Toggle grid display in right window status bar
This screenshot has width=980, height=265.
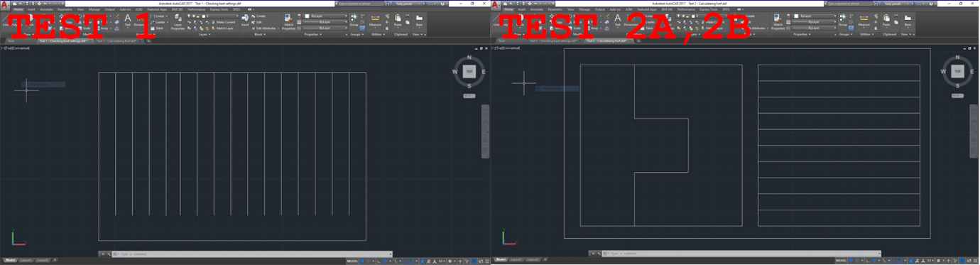tap(851, 261)
